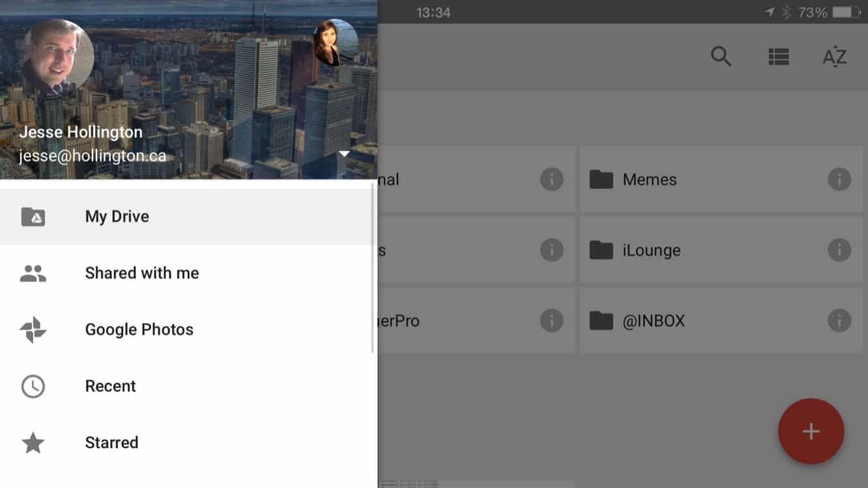Tap Jesse Hollington's profile photo
868x488 pixels.
[57, 57]
